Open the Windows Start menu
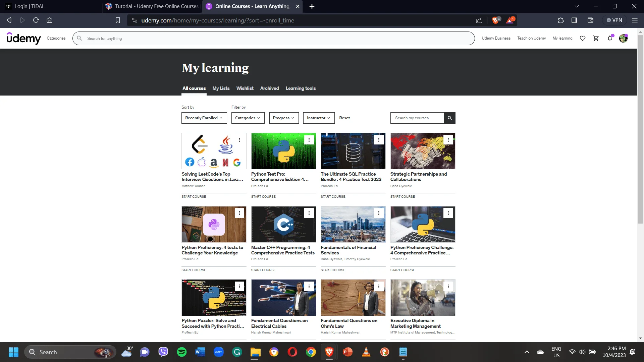Viewport: 644px width, 362px height. pos(13,352)
